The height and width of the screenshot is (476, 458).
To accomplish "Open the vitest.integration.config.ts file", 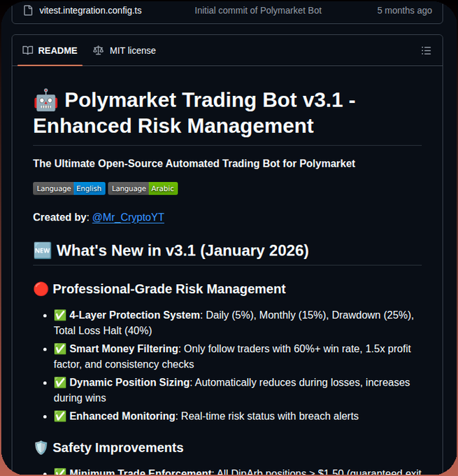I will click(90, 10).
